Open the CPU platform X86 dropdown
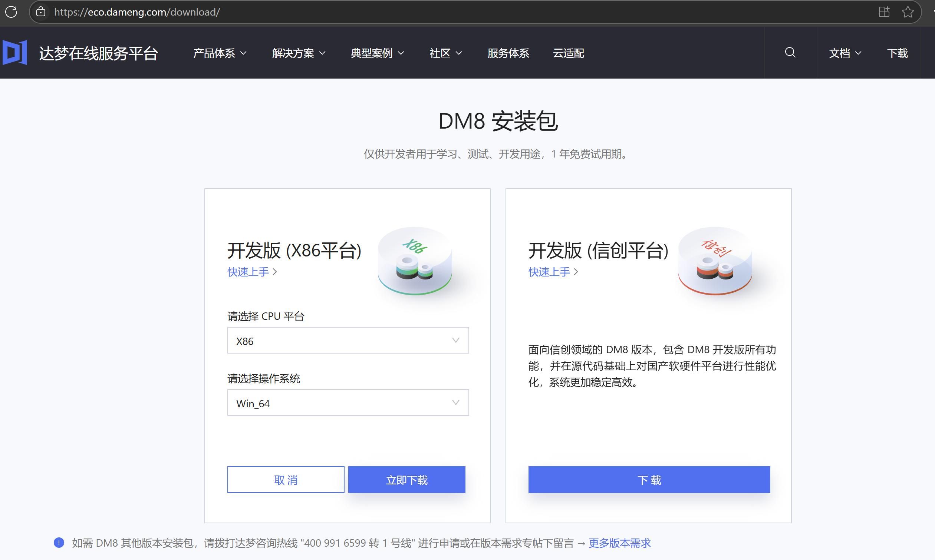 pyautogui.click(x=348, y=340)
